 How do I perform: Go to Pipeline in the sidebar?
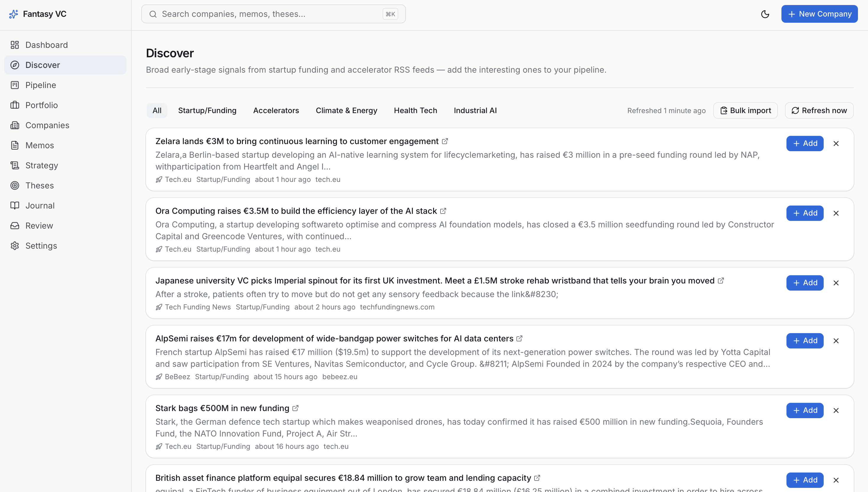[x=65, y=85]
